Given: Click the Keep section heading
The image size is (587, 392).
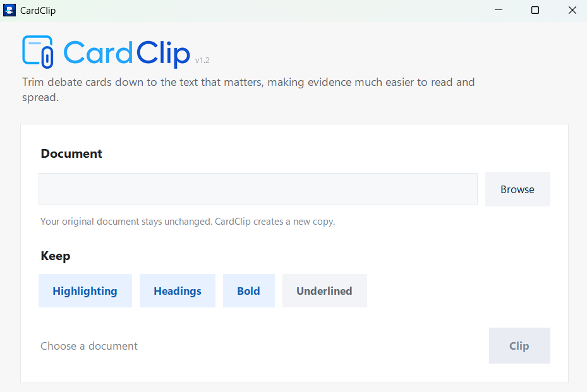Looking at the screenshot, I should coord(56,256).
